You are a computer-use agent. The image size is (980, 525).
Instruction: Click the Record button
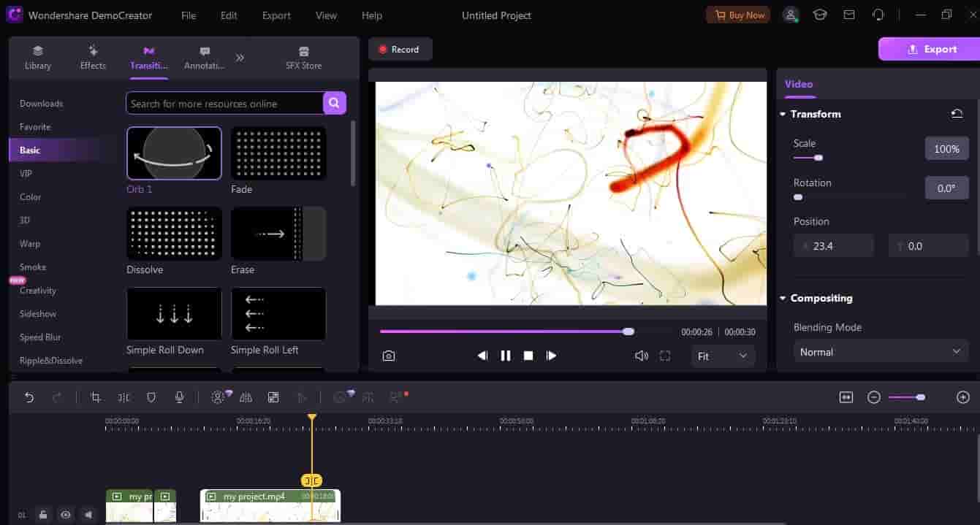tap(399, 50)
